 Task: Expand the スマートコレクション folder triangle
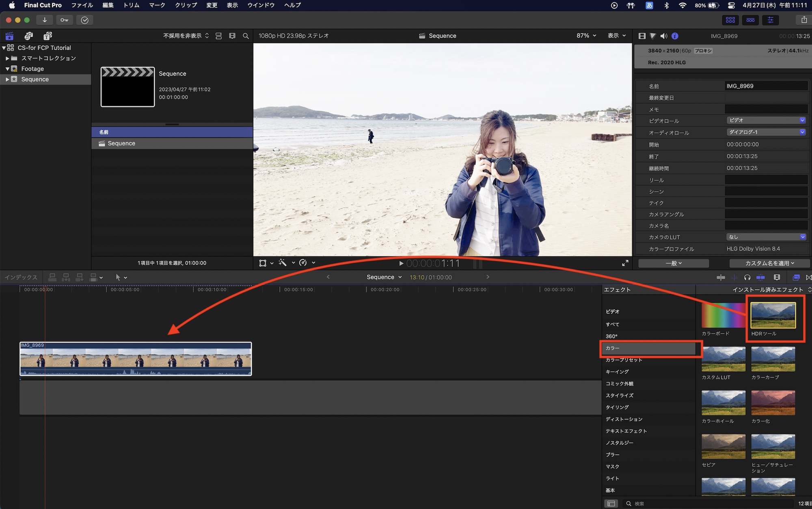[7, 58]
